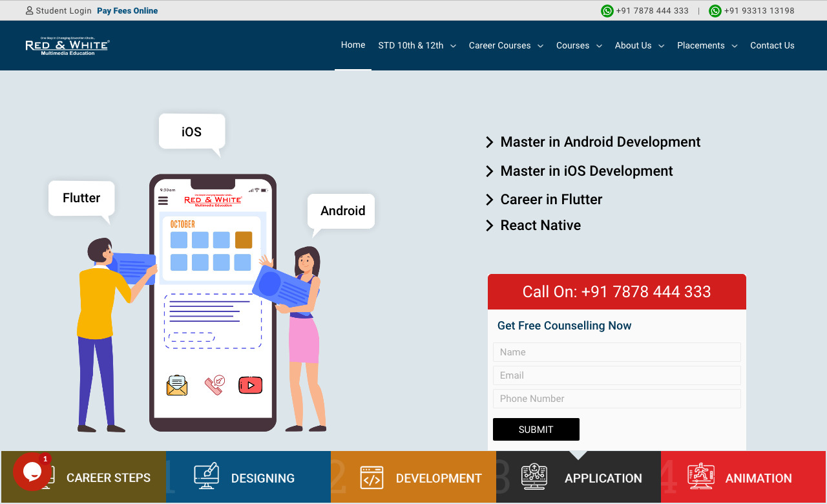
Task: Click the YouTube play icon in phone illustration
Action: [251, 386]
